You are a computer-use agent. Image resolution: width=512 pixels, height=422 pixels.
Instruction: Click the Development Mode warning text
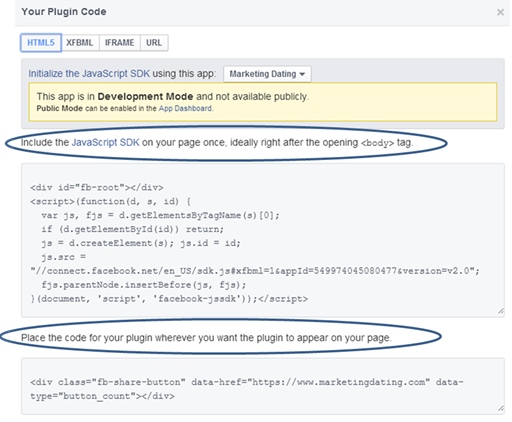click(x=173, y=97)
